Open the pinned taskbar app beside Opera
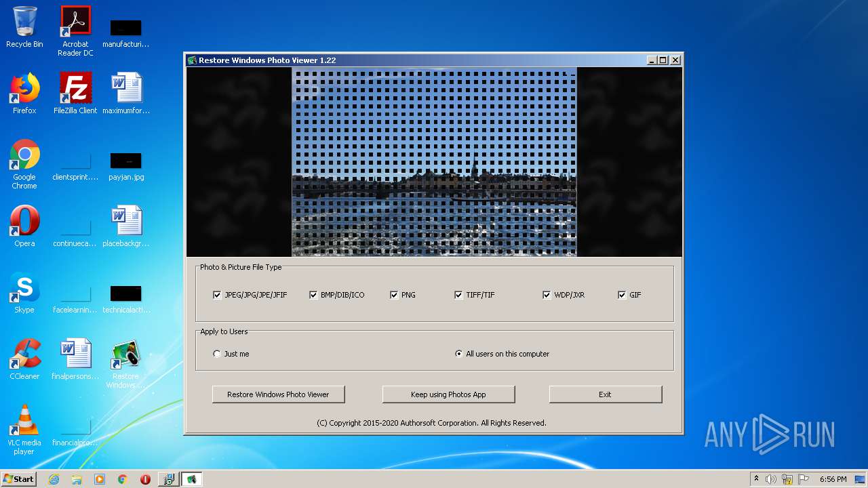 tap(168, 479)
